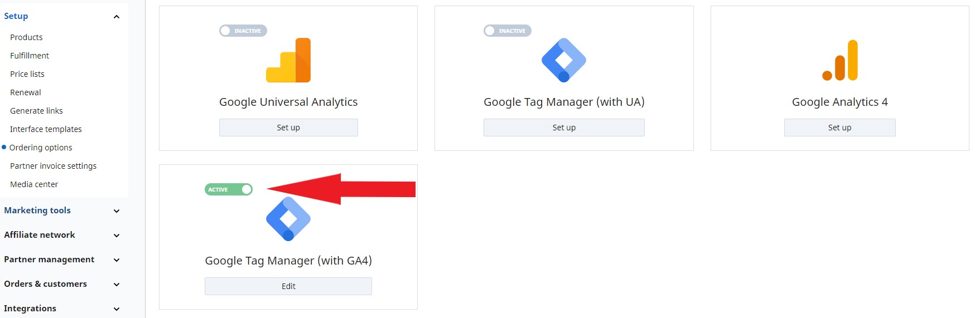Collapse the Setup section chevron
Screen dimensions: 980x318
[117, 17]
